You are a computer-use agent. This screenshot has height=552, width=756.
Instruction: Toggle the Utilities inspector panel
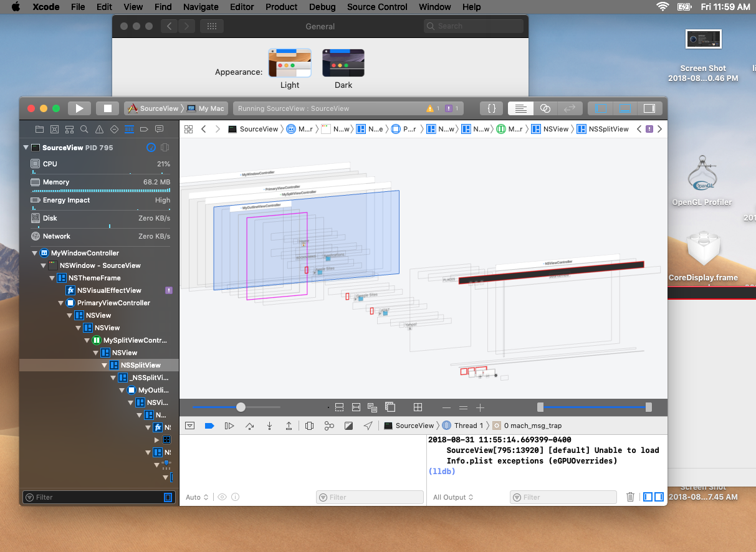649,108
